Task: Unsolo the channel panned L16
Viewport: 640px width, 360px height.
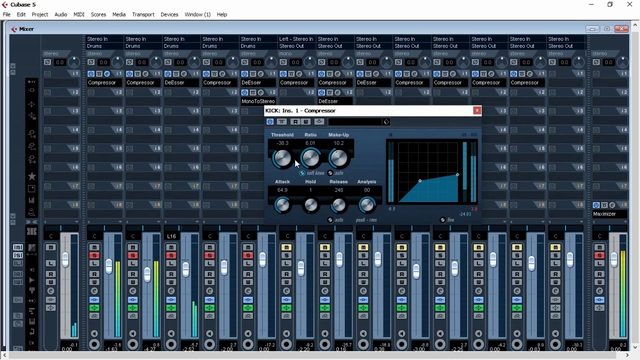Action: [171, 256]
